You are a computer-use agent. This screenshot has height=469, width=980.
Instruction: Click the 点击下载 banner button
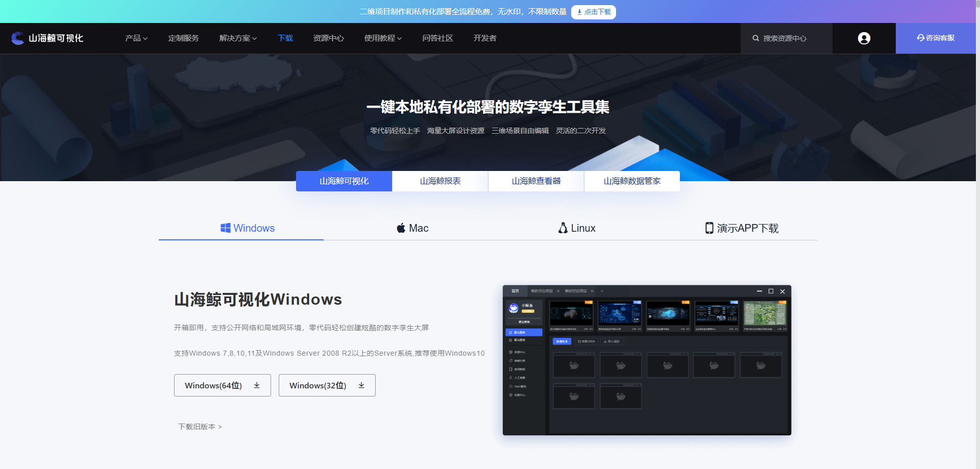click(x=593, y=12)
